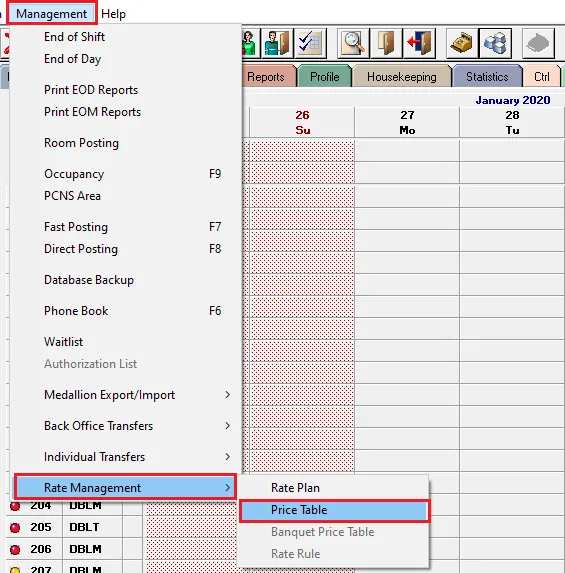
Task: Open the Management menu
Action: [52, 14]
